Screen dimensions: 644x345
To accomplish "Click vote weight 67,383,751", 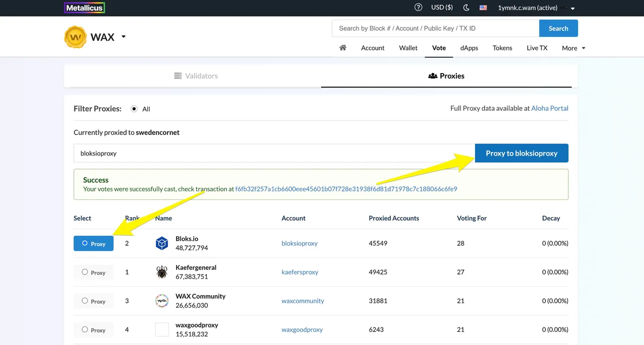I will tap(192, 277).
